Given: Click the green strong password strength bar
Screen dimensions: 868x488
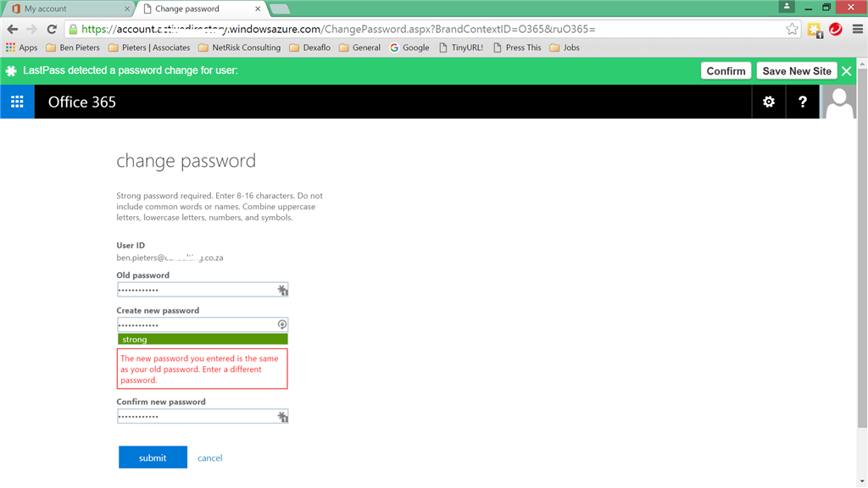Looking at the screenshot, I should coord(203,339).
